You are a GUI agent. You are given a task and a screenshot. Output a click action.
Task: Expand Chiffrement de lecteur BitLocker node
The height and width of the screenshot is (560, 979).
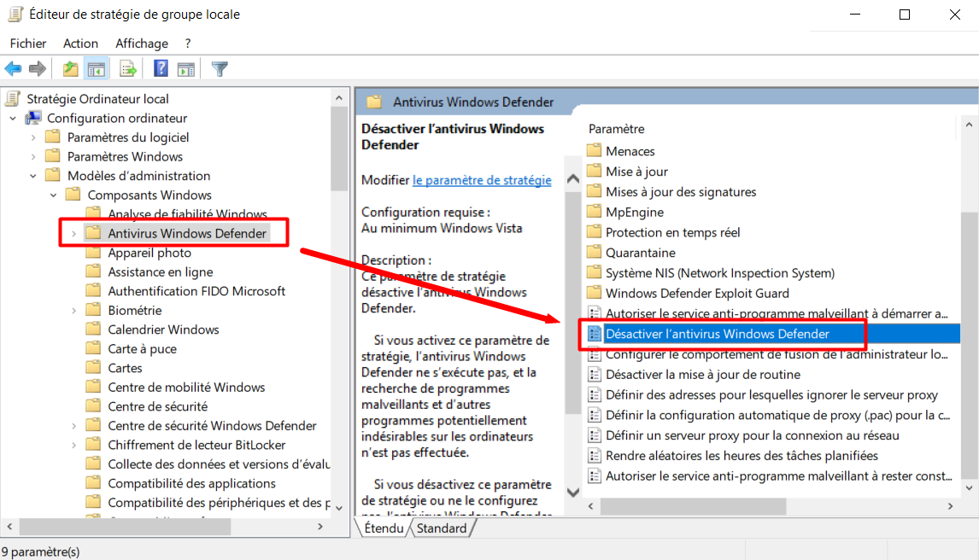73,446
